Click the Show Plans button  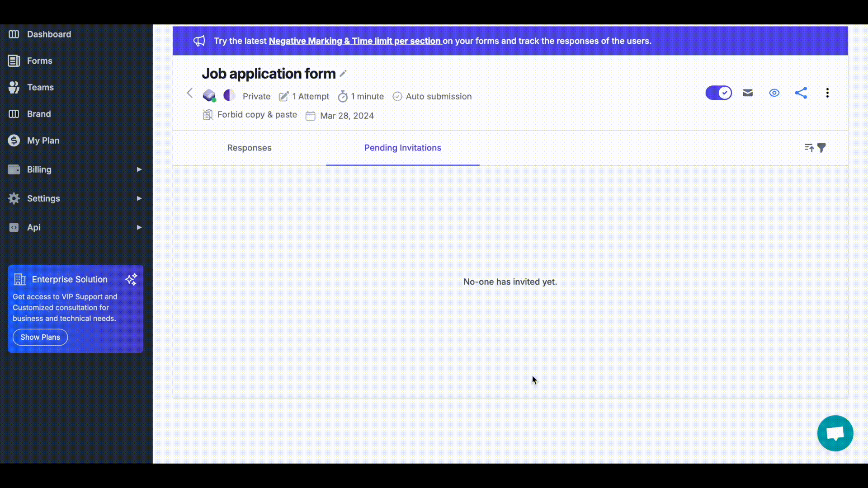click(x=40, y=337)
